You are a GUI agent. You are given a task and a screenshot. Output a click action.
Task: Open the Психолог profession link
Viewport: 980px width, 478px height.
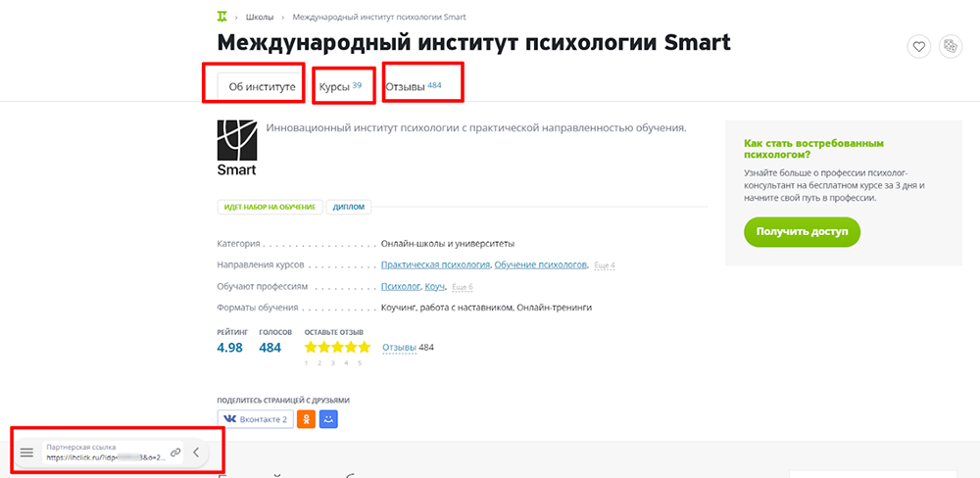tap(401, 287)
